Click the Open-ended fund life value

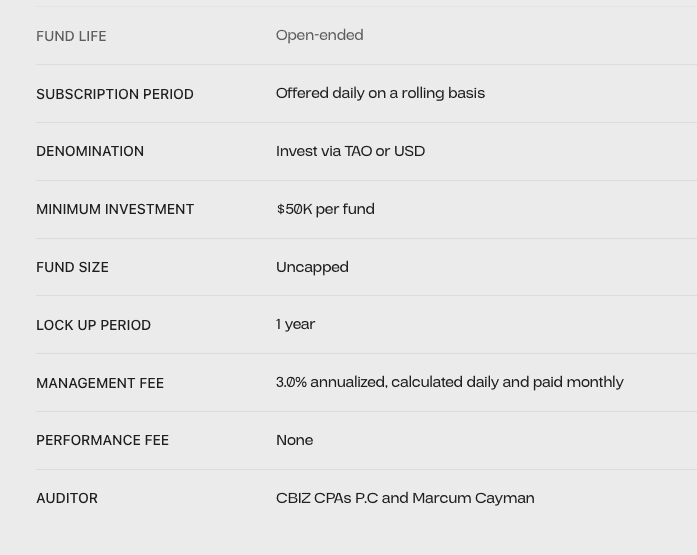point(319,35)
